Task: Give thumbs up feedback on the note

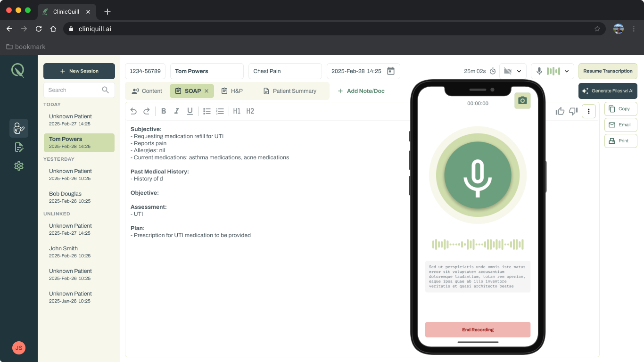Action: (560, 111)
